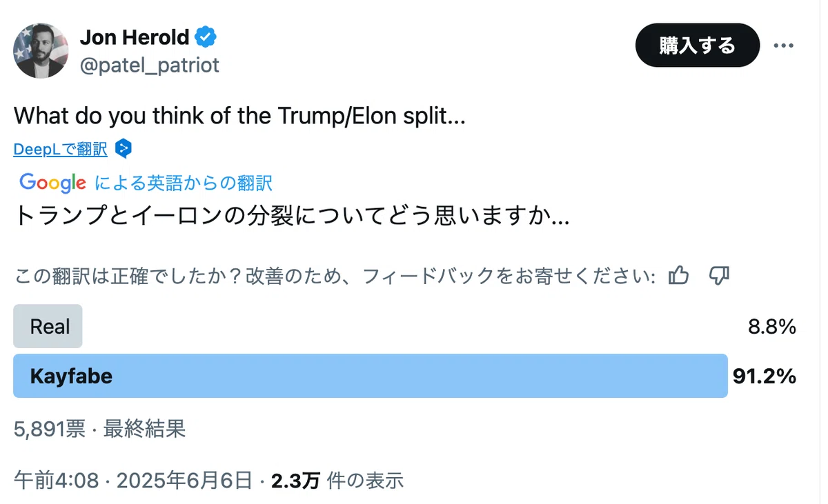Screen dimensions: 828x504
Task: Click the tweet text about Trump/Elon split
Action: 240,115
